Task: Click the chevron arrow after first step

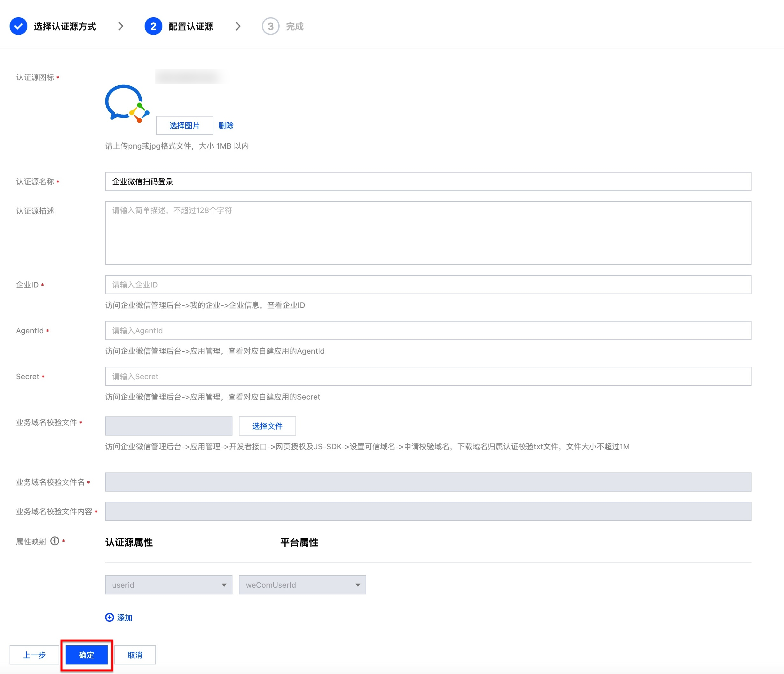Action: tap(121, 26)
